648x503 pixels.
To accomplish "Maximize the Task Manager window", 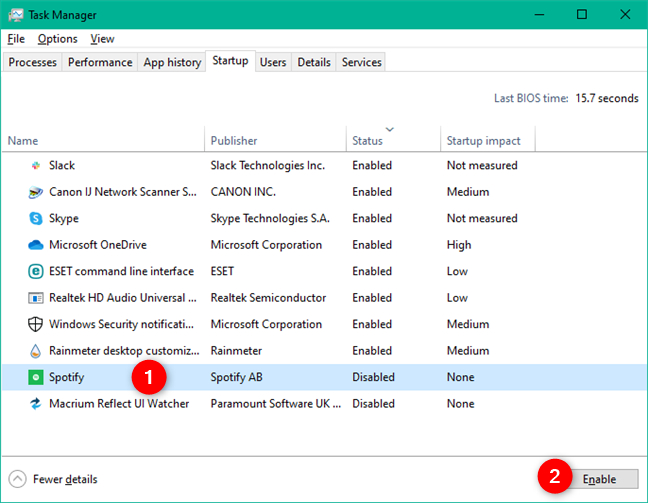I will [581, 14].
